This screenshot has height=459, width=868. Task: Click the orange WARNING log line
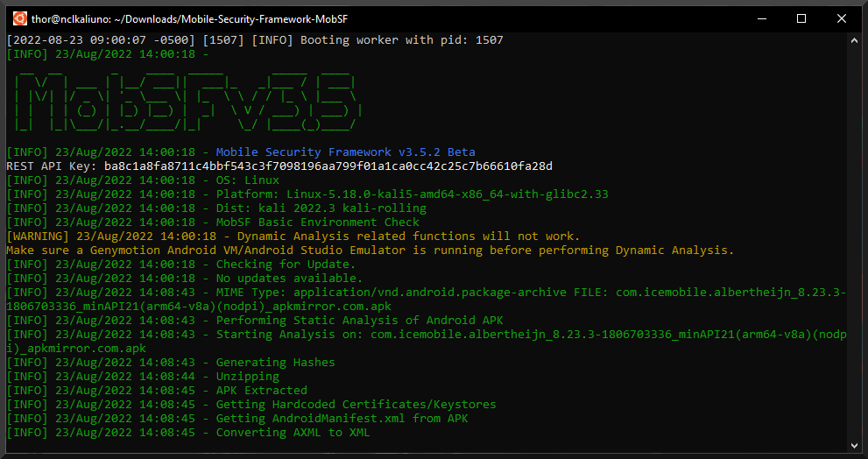point(293,237)
